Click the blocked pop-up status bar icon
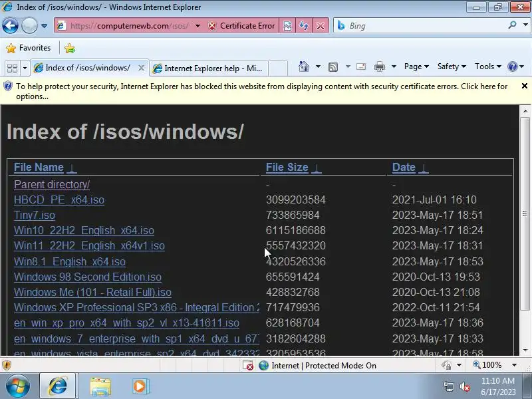Image resolution: width=532 pixels, height=399 pixels. 248,365
